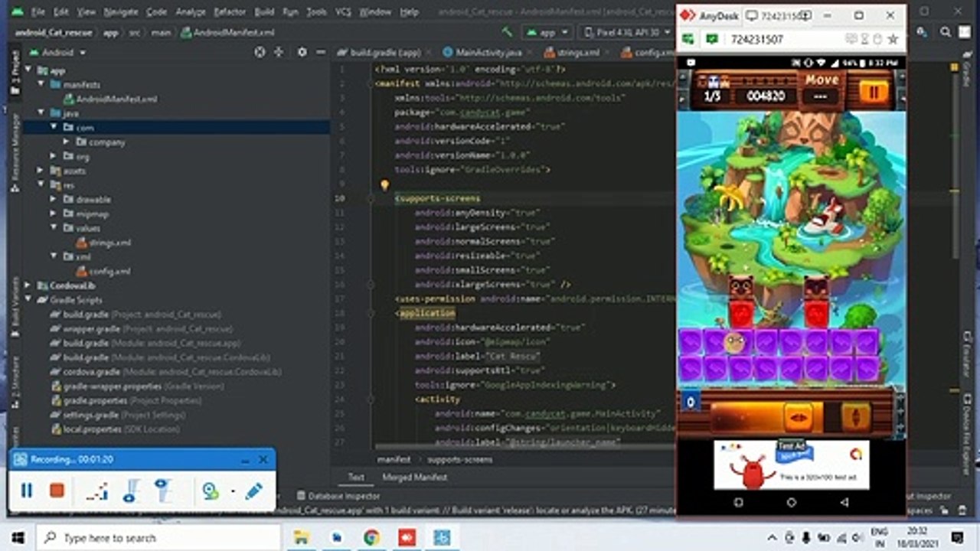Open the Android project view dropdown
Viewport: 980px width, 551px height.
click(x=57, y=52)
